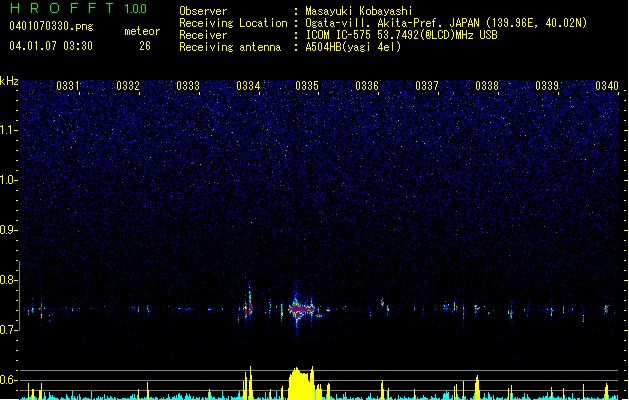The width and height of the screenshot is (629, 400).
Task: Click the Observer field label
Action: point(203,11)
